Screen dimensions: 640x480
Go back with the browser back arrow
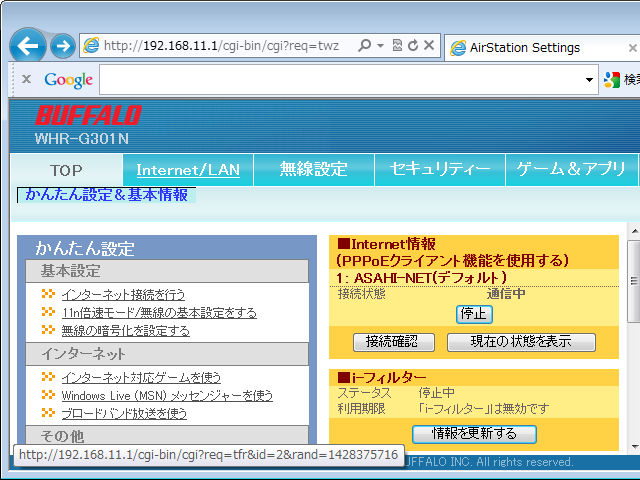[x=28, y=46]
